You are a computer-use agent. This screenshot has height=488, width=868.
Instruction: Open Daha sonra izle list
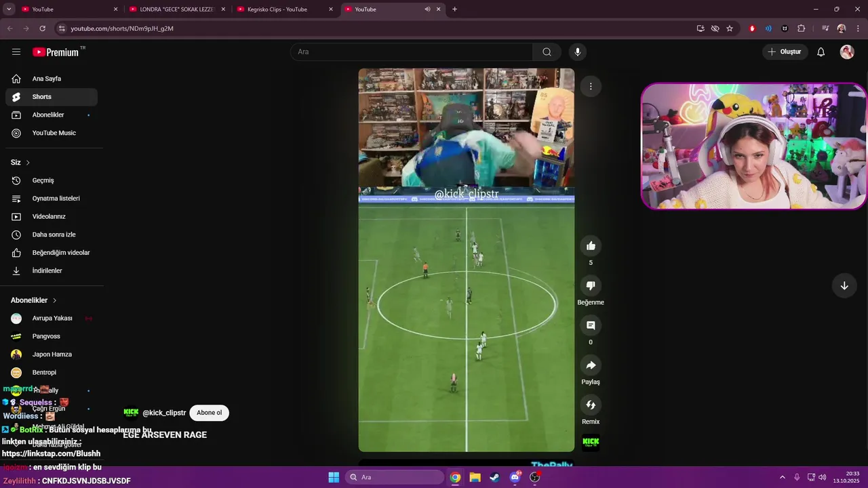(x=52, y=235)
